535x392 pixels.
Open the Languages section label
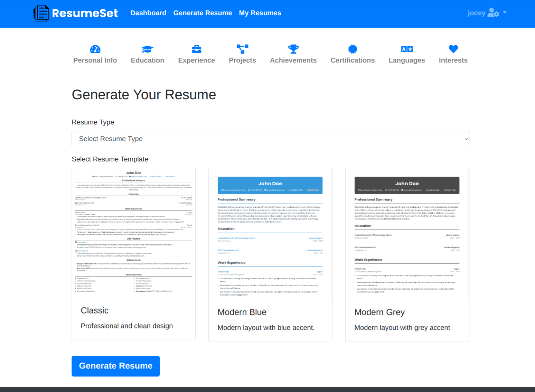click(x=407, y=60)
